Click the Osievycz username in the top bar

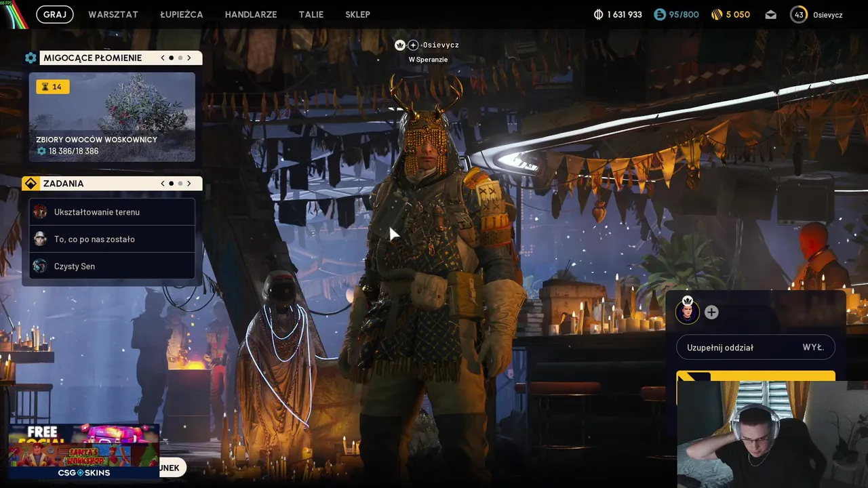pyautogui.click(x=828, y=15)
